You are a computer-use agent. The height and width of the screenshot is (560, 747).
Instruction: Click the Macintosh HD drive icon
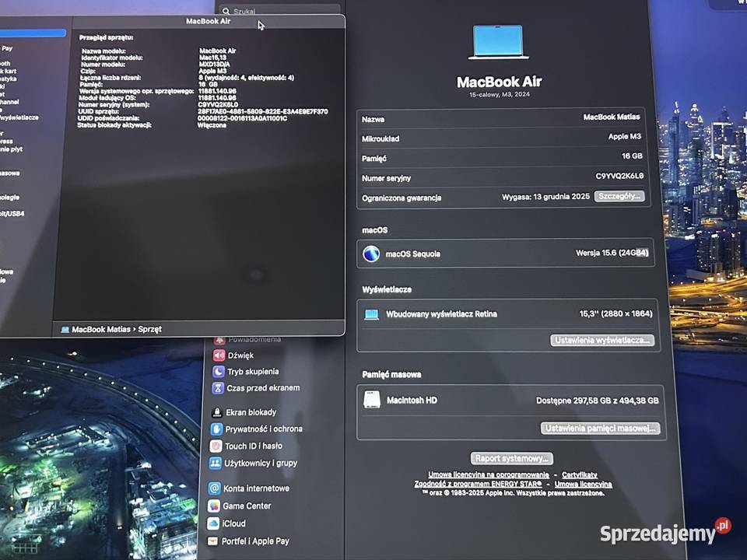[372, 400]
